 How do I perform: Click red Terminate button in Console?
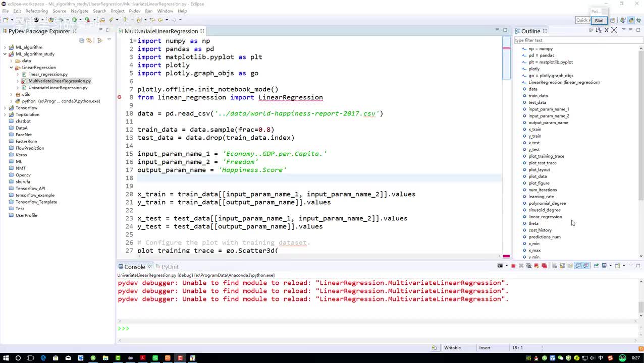coord(513,266)
